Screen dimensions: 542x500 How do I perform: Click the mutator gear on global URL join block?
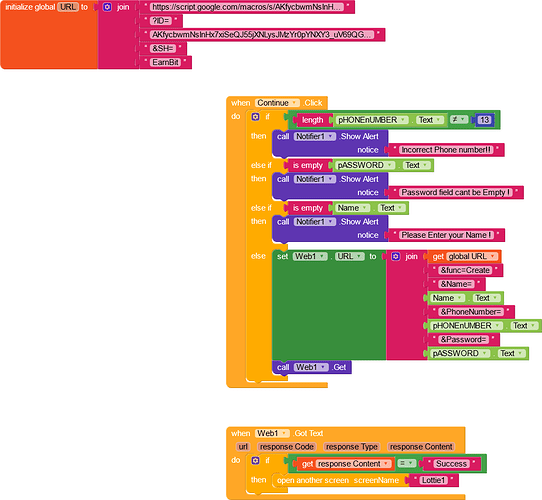click(x=107, y=7)
